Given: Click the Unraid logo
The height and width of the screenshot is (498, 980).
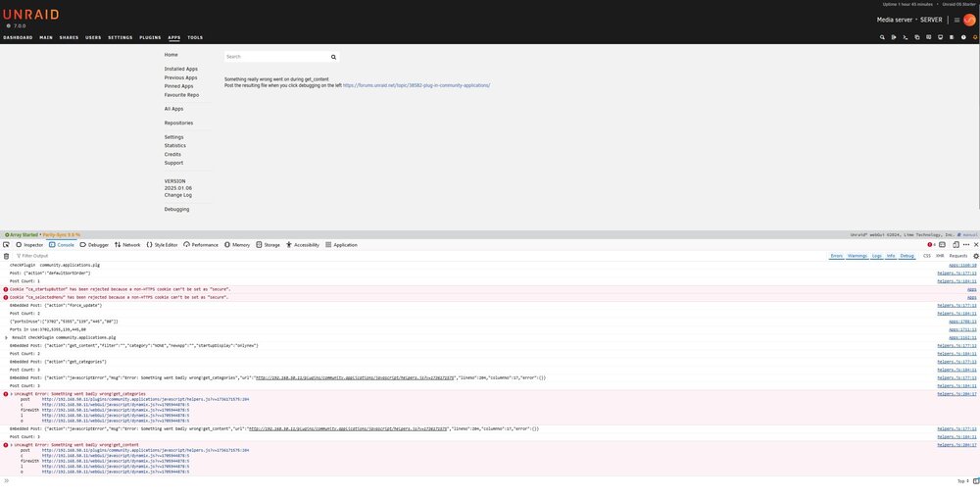Looking at the screenshot, I should click(30, 15).
